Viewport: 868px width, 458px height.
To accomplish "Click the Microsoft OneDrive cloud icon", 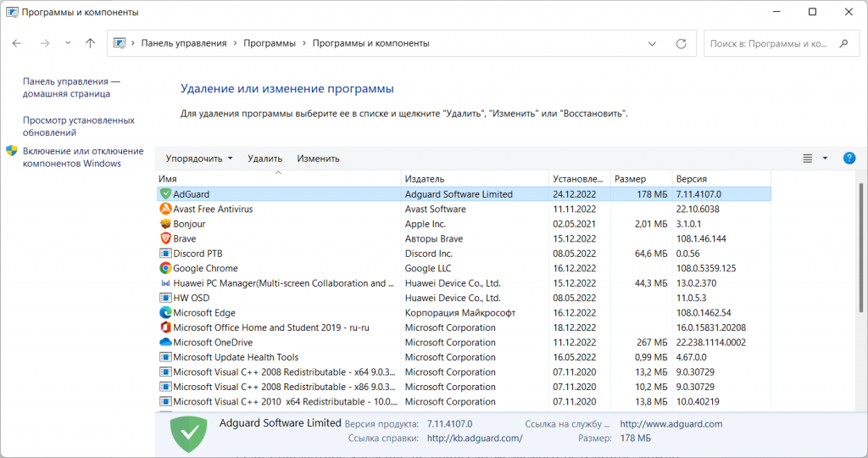I will click(165, 343).
